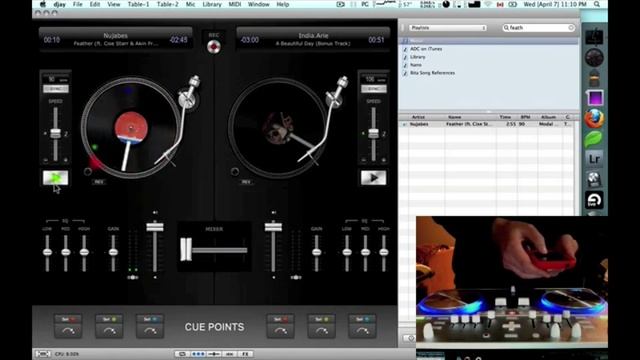
Task: Open the MIDI menu
Action: [x=235, y=4]
